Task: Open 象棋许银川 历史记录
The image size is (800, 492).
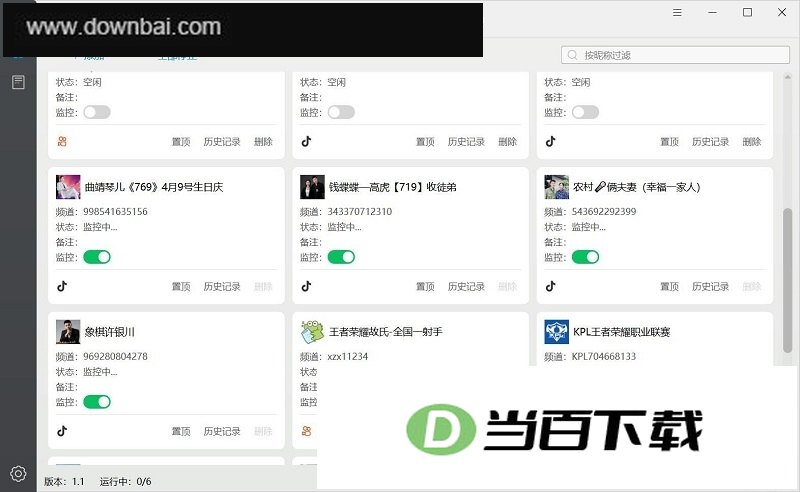Action: point(222,431)
